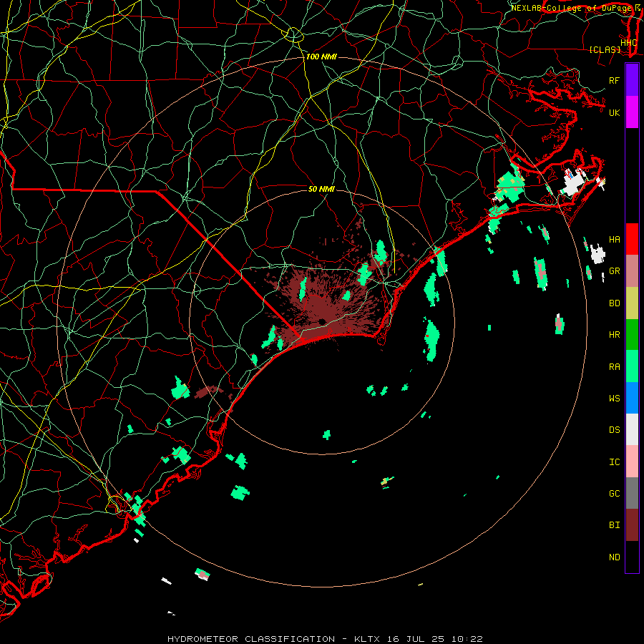Click the 16 JUL 25 date text
Screen dimensions: 644x644
point(416,639)
